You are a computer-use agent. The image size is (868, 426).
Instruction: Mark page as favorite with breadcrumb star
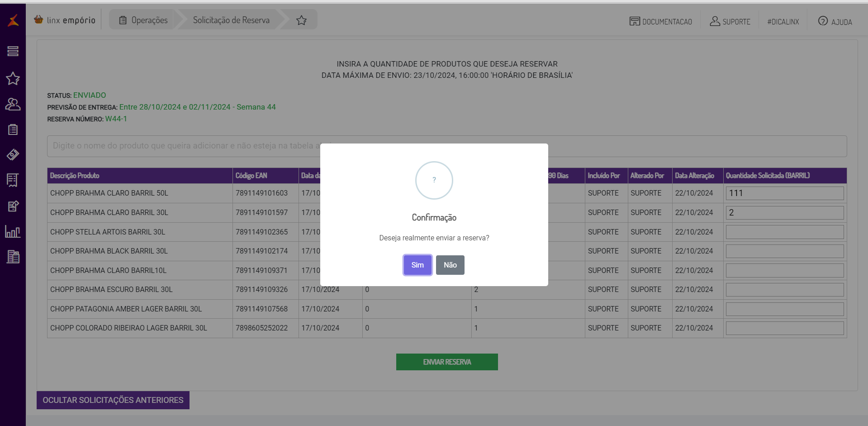point(301,20)
